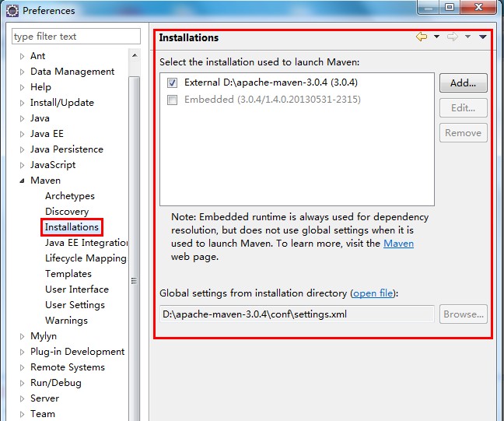This screenshot has width=504, height=421.
Task: Click the Remove button
Action: click(464, 132)
